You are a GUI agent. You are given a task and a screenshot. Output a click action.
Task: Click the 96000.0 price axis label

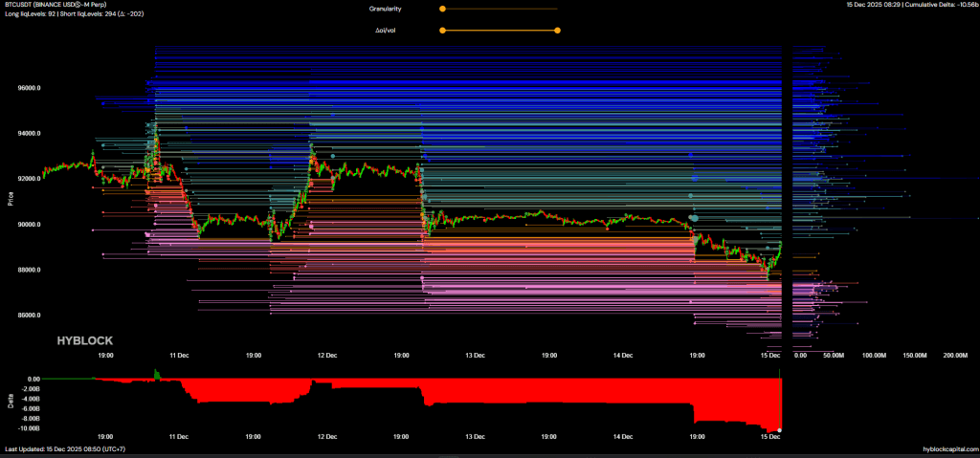point(29,88)
